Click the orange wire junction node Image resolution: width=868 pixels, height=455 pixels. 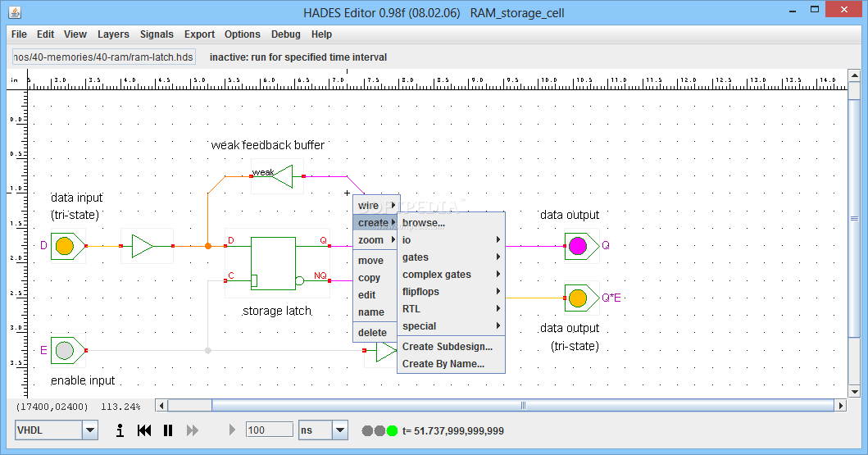(x=208, y=246)
